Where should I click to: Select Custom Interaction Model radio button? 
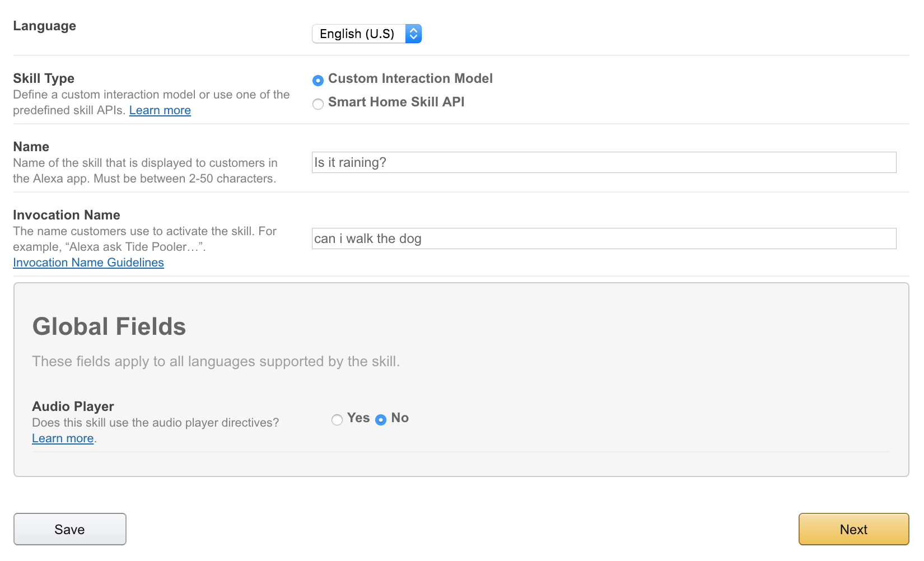pyautogui.click(x=318, y=81)
